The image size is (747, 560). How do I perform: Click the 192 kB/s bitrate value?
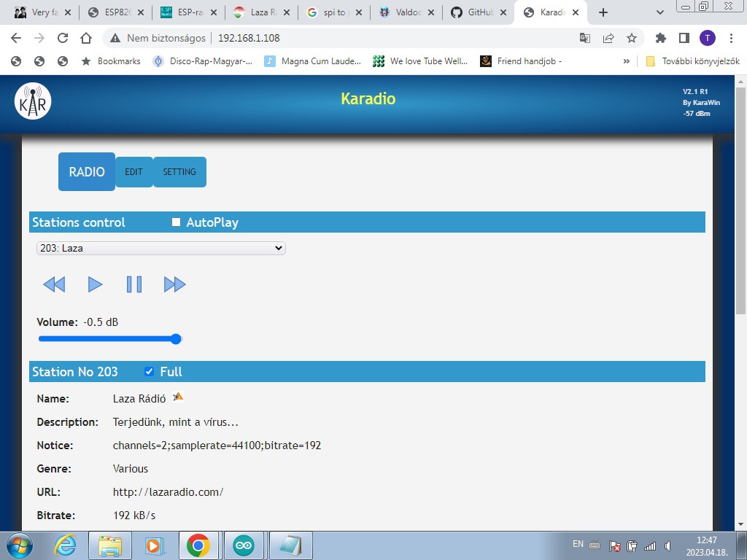(x=134, y=516)
